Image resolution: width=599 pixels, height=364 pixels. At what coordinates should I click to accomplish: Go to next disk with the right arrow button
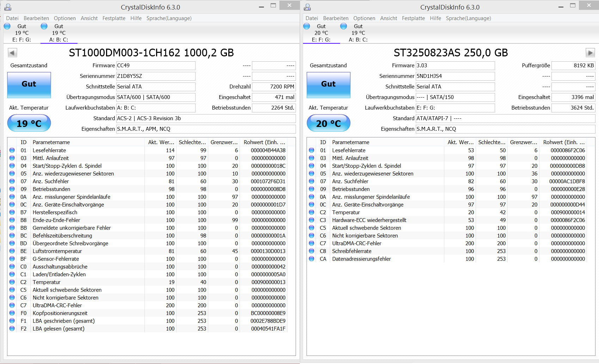pos(590,53)
